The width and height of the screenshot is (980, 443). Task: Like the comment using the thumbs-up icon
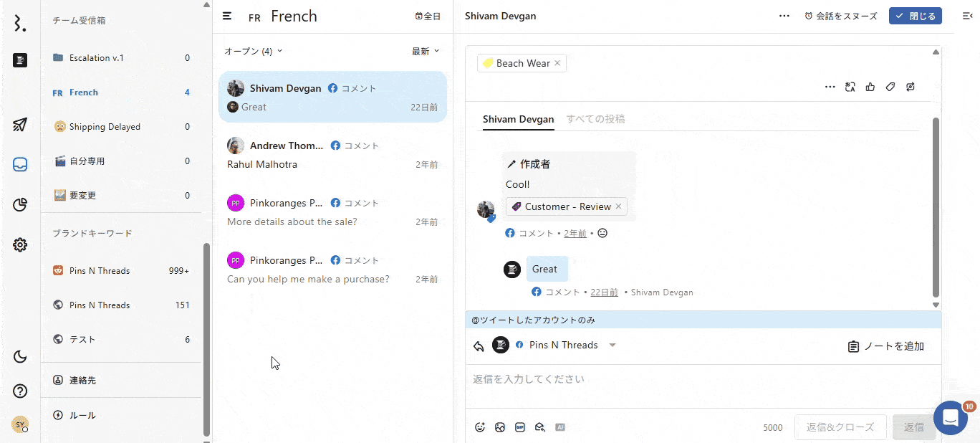coord(870,87)
